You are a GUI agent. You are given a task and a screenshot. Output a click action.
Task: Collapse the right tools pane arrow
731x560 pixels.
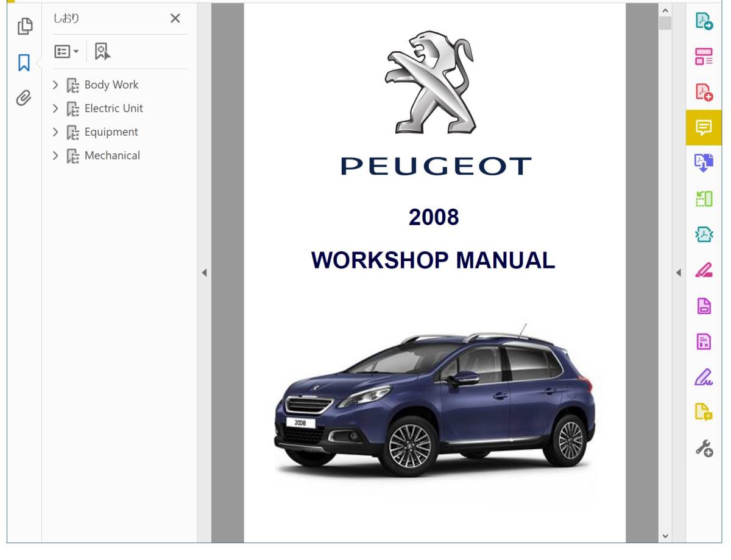tap(679, 273)
